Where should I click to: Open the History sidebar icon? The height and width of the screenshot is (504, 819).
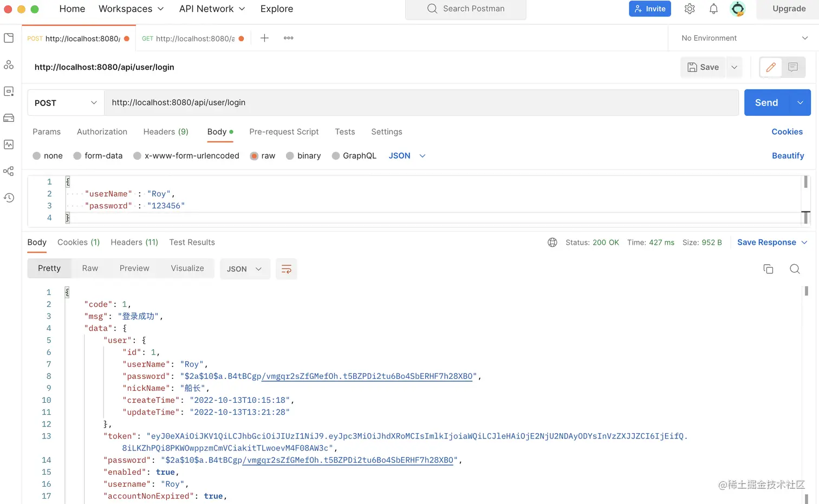(x=9, y=198)
